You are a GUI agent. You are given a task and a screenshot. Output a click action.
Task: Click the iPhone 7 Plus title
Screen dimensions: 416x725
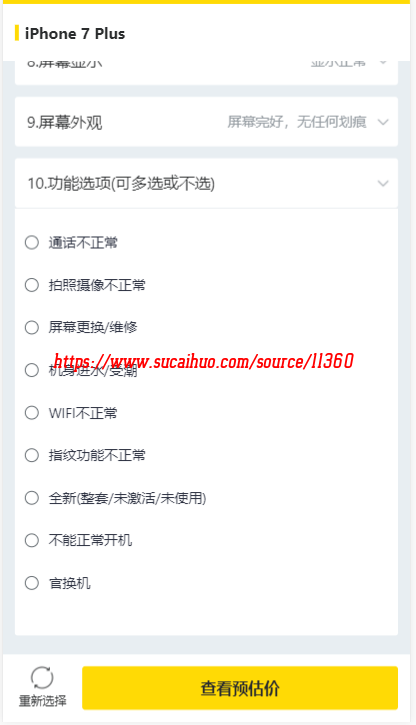[75, 34]
